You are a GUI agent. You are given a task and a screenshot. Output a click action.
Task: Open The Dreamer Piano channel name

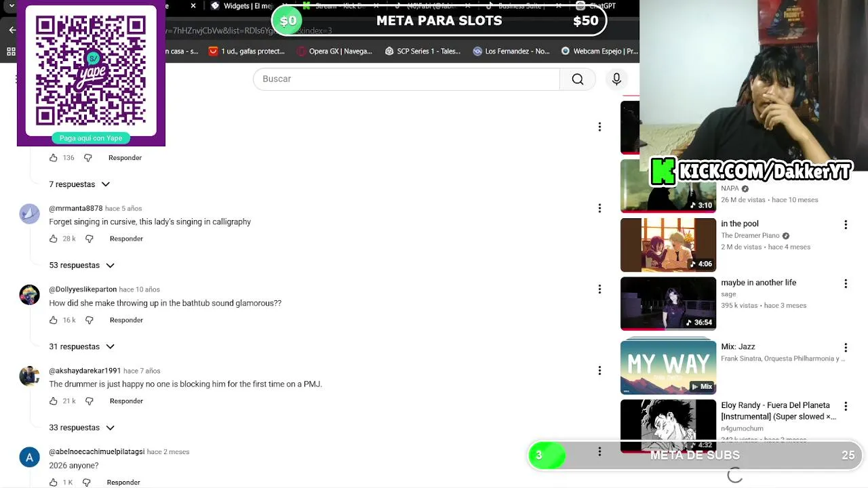click(750, 236)
